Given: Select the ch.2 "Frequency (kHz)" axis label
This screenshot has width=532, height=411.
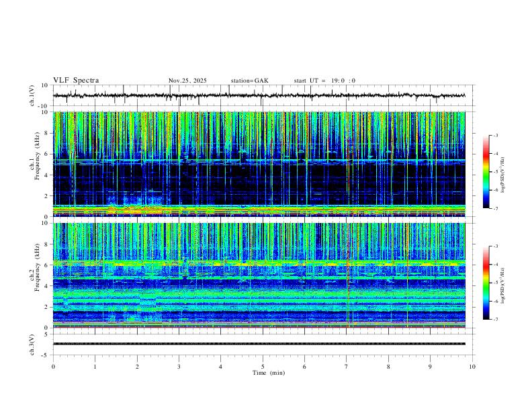Looking at the screenshot, I should (x=38, y=267).
